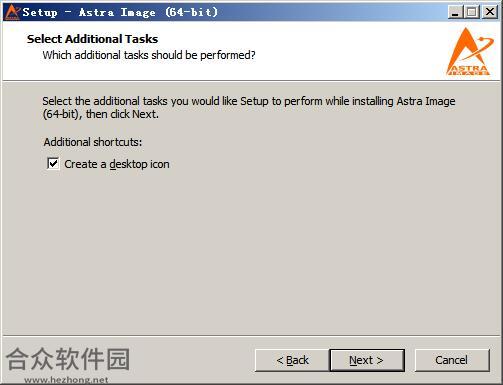Uncheck the Create a desktop icon checkbox
This screenshot has width=503, height=385.
coord(53,164)
